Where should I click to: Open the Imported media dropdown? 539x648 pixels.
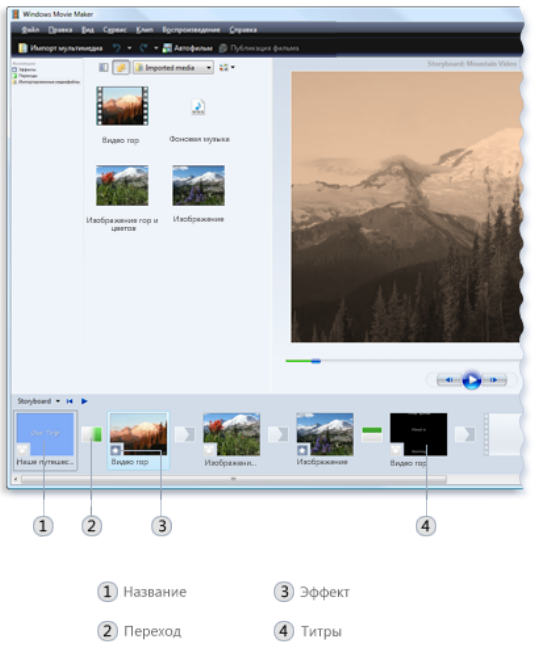pos(174,67)
